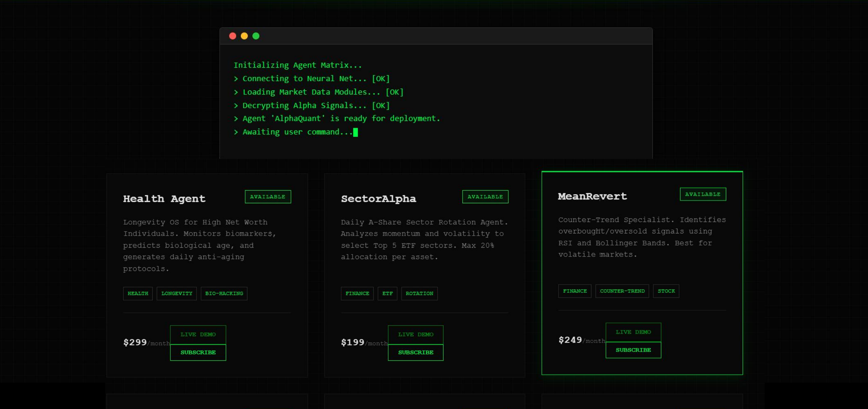This screenshot has height=409, width=868.
Task: Click the red close dot on the terminal window
Action: pyautogui.click(x=233, y=36)
